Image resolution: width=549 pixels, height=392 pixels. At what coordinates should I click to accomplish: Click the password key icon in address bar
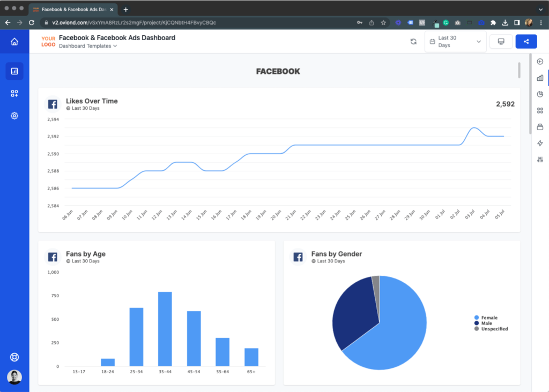click(360, 22)
